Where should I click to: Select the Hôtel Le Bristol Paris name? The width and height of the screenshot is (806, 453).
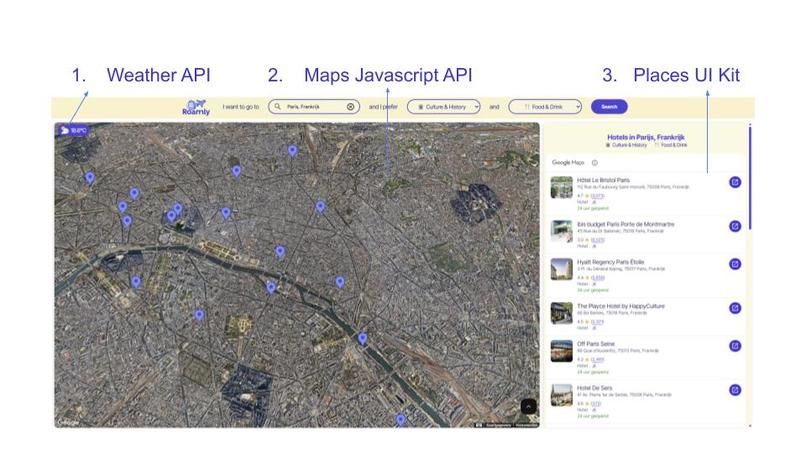(603, 180)
